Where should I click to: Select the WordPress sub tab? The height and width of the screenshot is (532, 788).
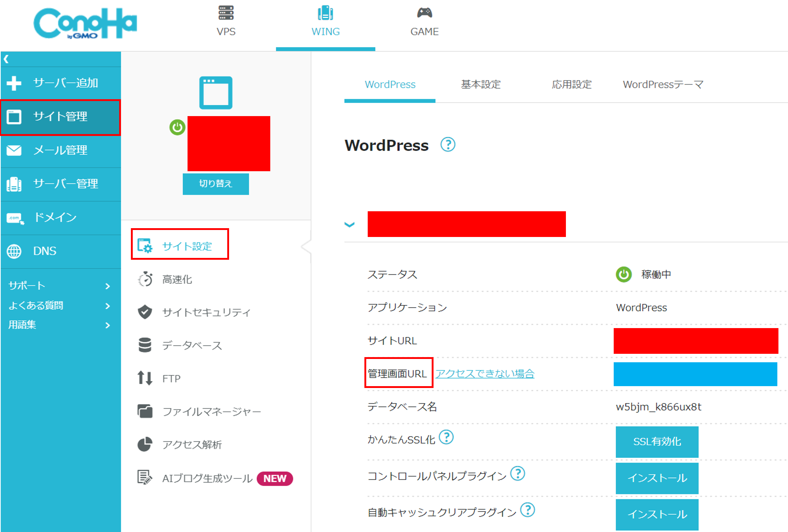pyautogui.click(x=390, y=85)
